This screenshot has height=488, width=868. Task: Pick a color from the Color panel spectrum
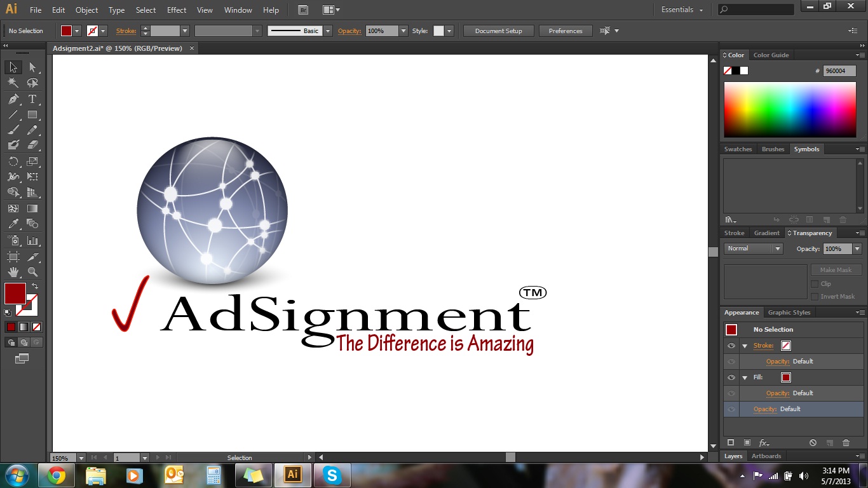point(790,111)
